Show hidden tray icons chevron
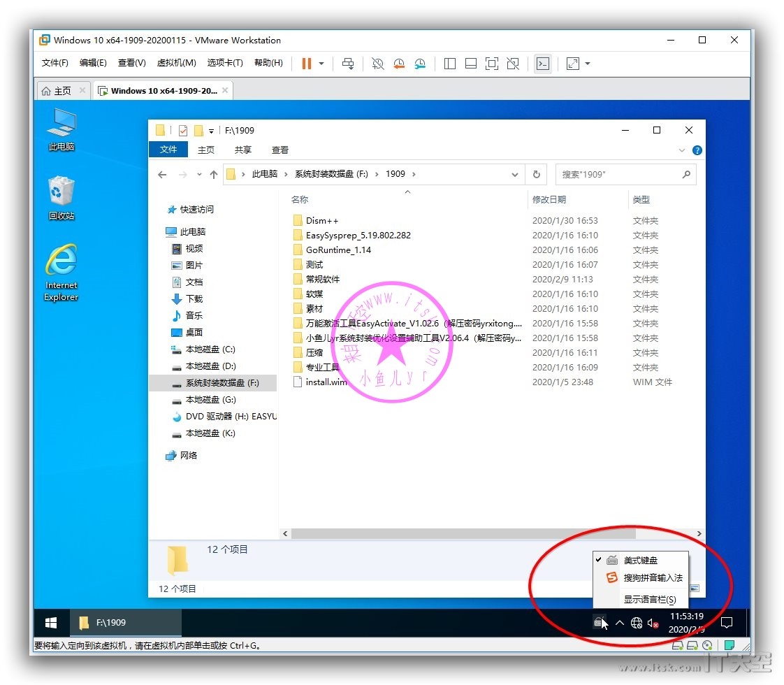The width and height of the screenshot is (784, 685). click(620, 623)
